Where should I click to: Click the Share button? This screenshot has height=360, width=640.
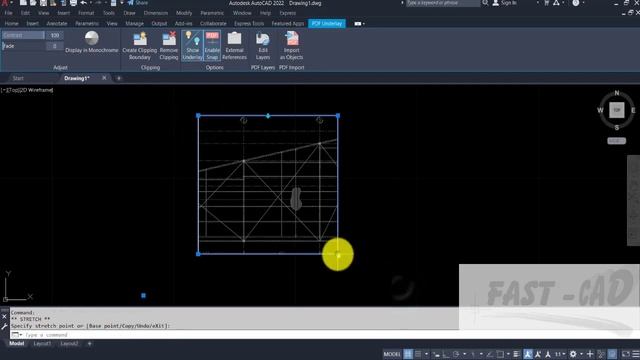point(138,3)
